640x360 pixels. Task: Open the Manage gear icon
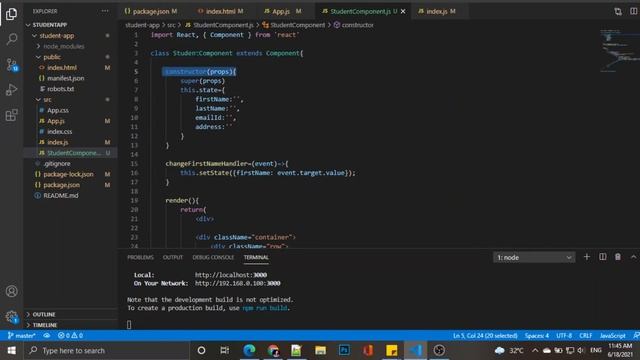coord(11,316)
